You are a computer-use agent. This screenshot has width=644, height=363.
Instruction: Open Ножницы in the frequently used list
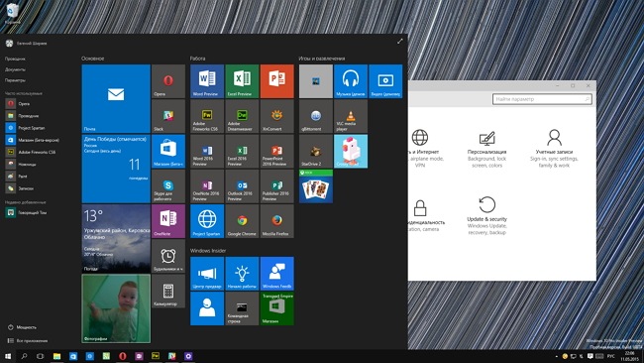(x=21, y=164)
